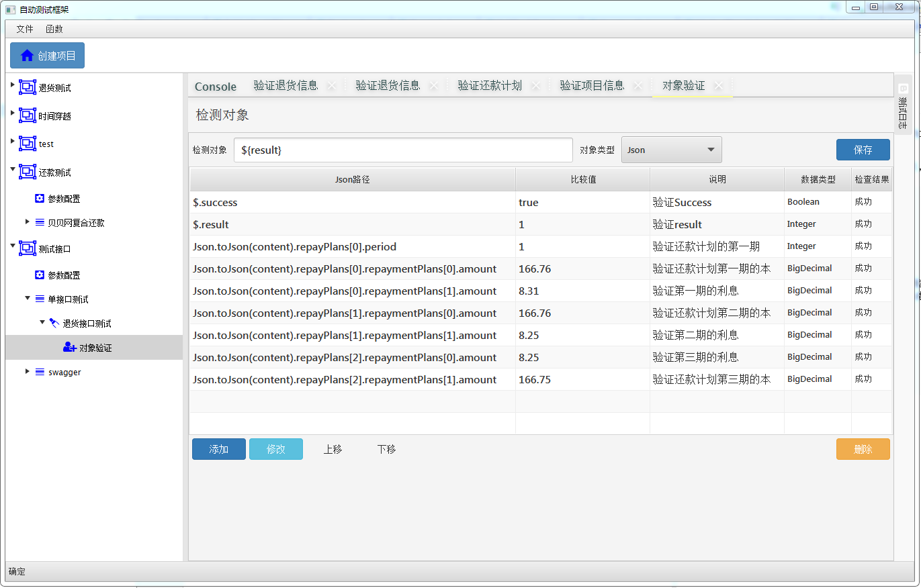Click the 测试日志 side panel icon

click(904, 89)
